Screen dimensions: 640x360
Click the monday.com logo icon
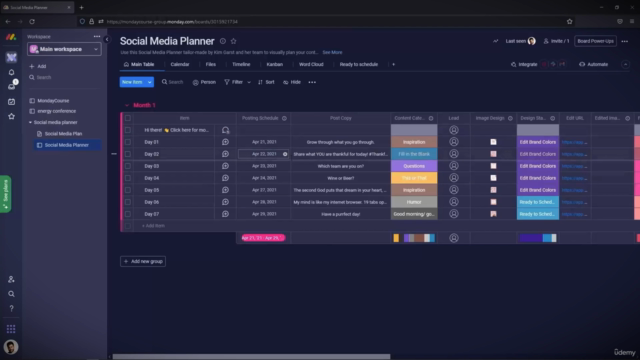pos(11,37)
